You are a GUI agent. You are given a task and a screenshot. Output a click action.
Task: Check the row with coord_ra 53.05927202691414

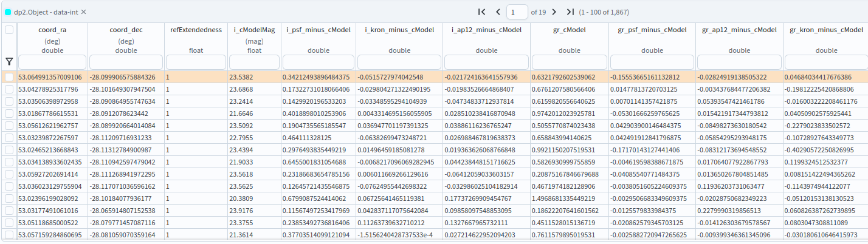click(9, 174)
